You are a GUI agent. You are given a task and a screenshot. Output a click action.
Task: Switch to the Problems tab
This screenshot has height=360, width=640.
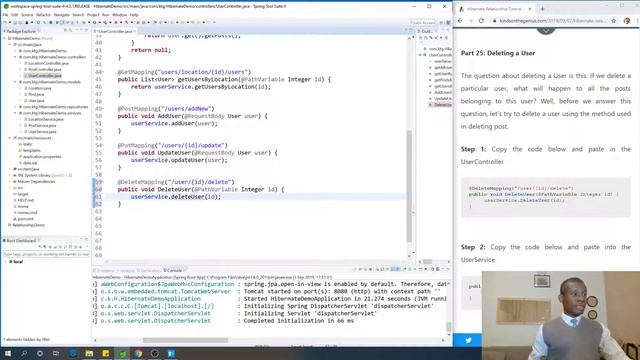tap(105, 270)
